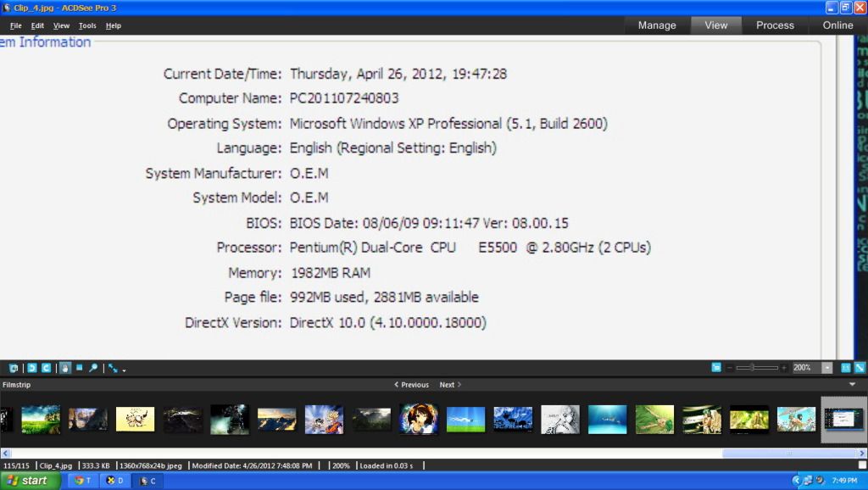This screenshot has width=868, height=490.
Task: Open the Tools menu
Action: pos(87,25)
